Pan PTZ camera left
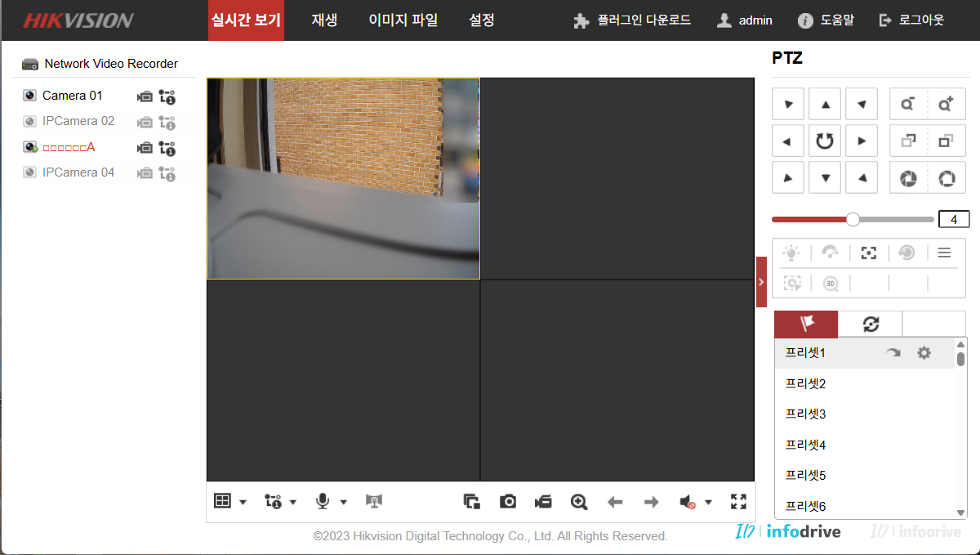The height and width of the screenshot is (555, 980). [787, 141]
